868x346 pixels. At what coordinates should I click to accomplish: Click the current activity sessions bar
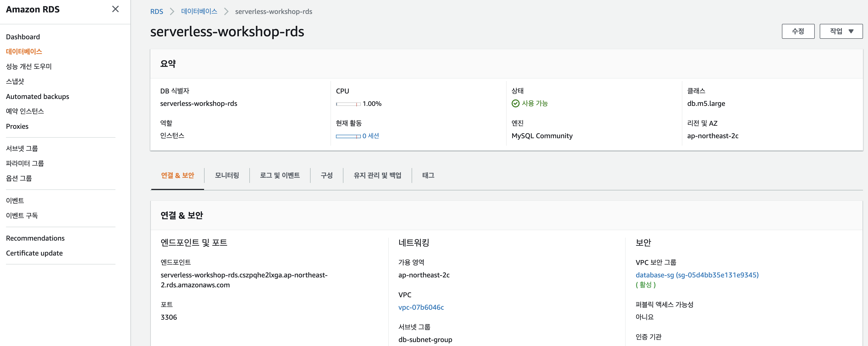tap(348, 136)
